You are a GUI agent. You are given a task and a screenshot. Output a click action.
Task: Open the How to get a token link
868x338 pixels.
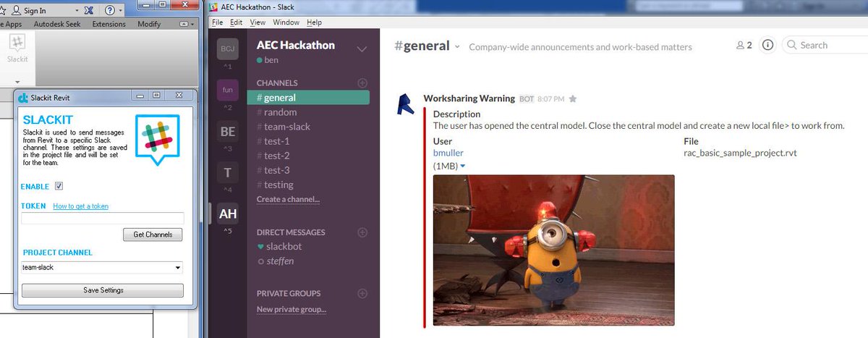[x=80, y=206]
